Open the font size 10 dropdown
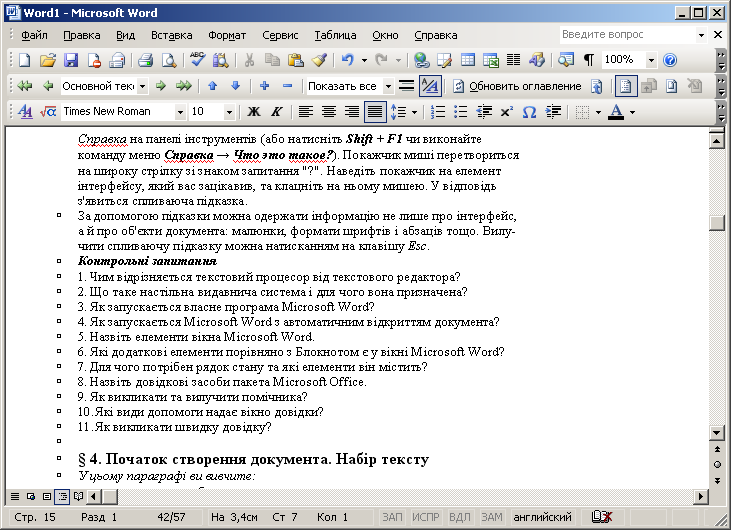Viewport: 731px width, 530px height. pos(229,112)
